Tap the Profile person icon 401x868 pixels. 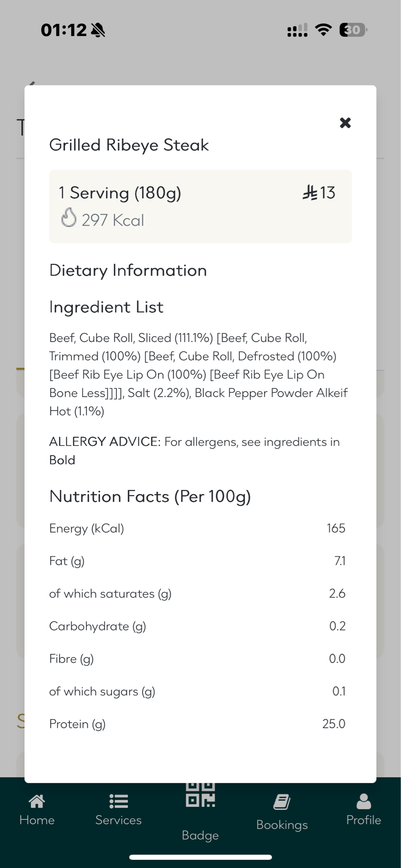click(364, 801)
